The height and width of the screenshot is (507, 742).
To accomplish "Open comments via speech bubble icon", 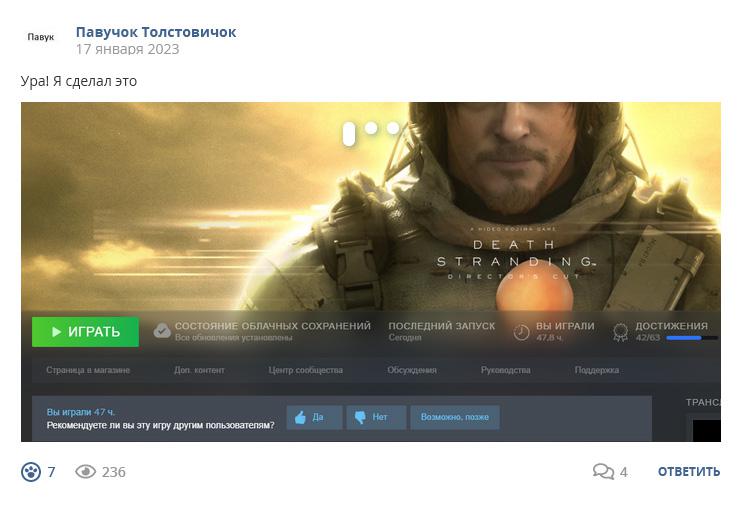I will 603,471.
